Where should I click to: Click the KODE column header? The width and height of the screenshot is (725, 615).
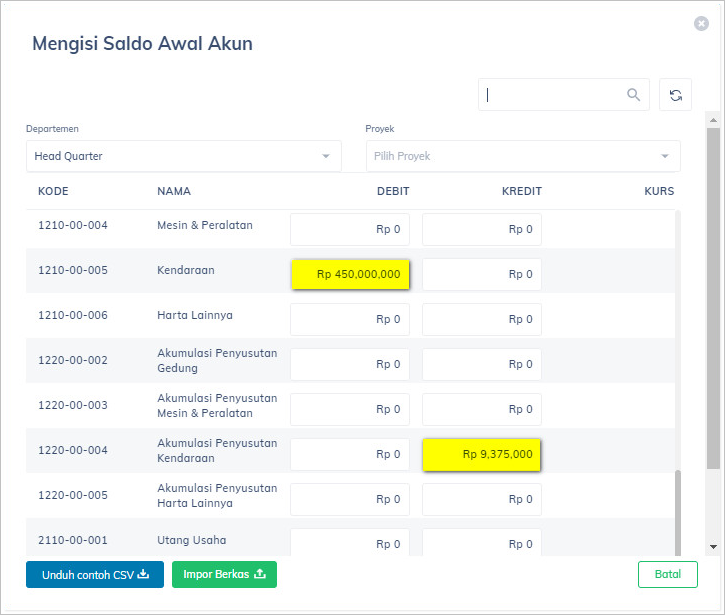[x=53, y=191]
